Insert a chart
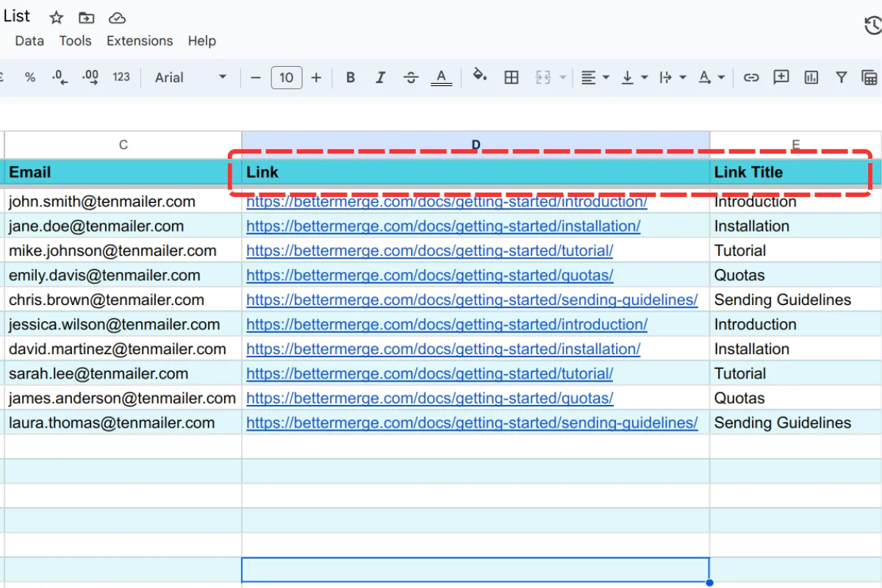882x588 pixels. (811, 77)
